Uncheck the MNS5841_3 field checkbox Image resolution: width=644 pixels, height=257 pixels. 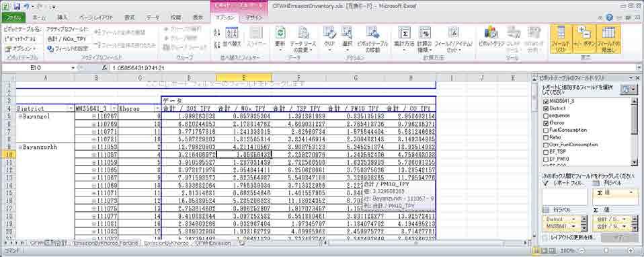[x=545, y=101]
